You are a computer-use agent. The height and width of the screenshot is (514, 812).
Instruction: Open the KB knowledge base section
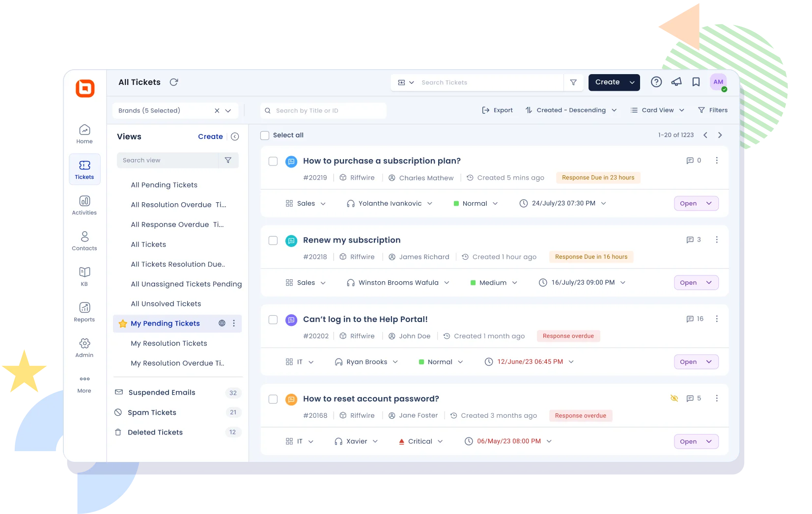point(84,276)
